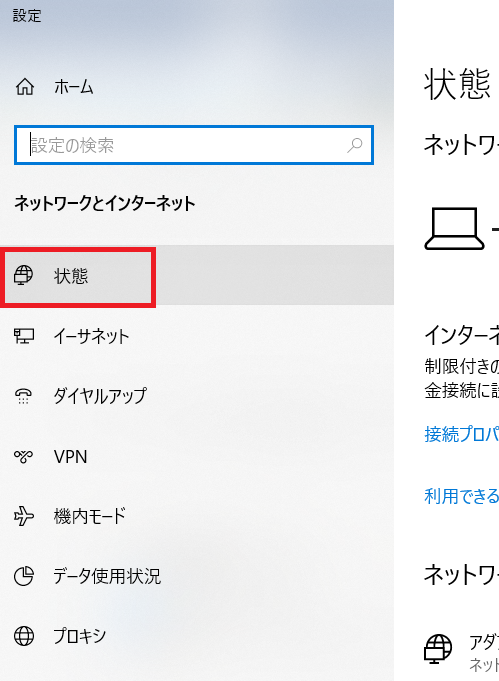The width and height of the screenshot is (499, 681).
Task: Open データ使用状況 page
Action: coord(197,576)
